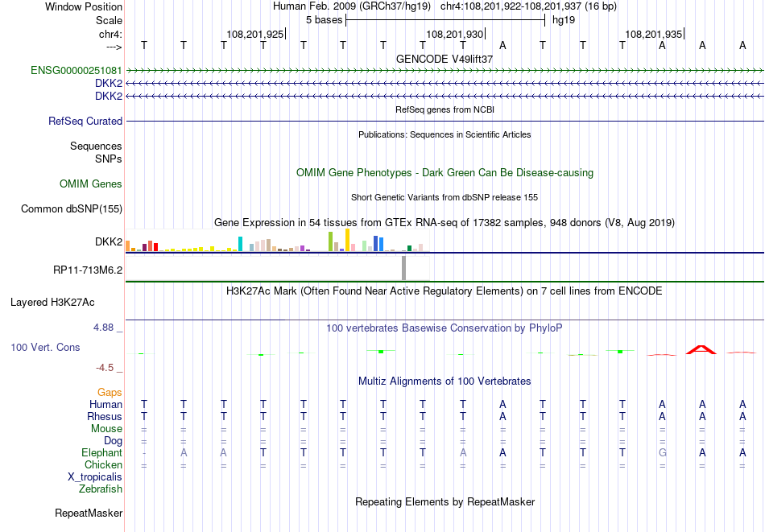
Task: Click the RefSeq genes from NCBI title
Action: coord(445,109)
